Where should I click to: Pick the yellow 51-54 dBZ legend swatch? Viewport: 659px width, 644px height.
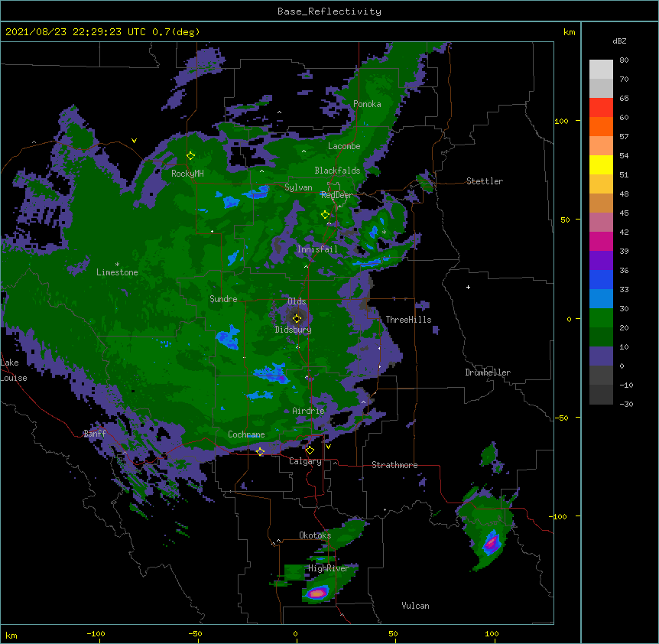pyautogui.click(x=601, y=164)
